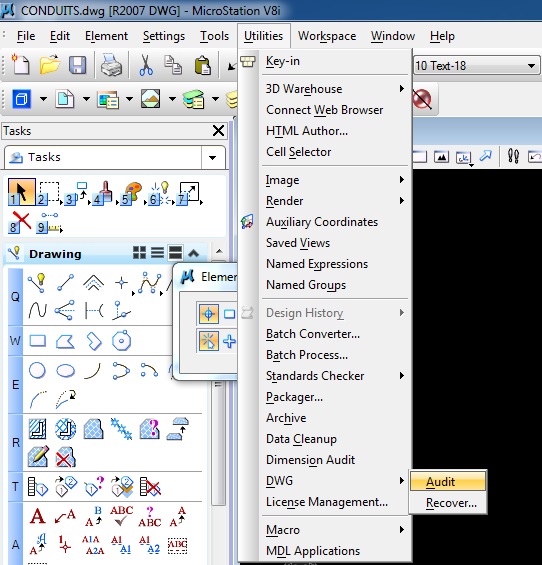Viewport: 542px width, 565px height.
Task: Click the Copy icon
Action: point(173,65)
